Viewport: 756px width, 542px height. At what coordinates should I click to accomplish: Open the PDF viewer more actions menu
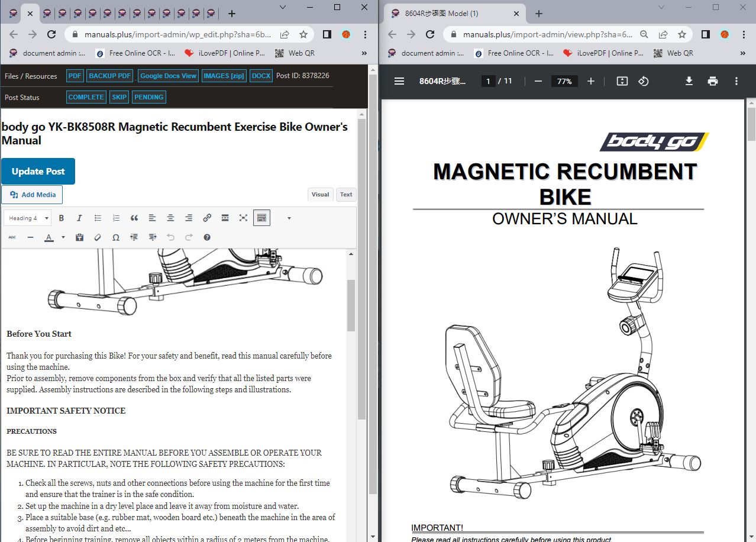point(736,81)
